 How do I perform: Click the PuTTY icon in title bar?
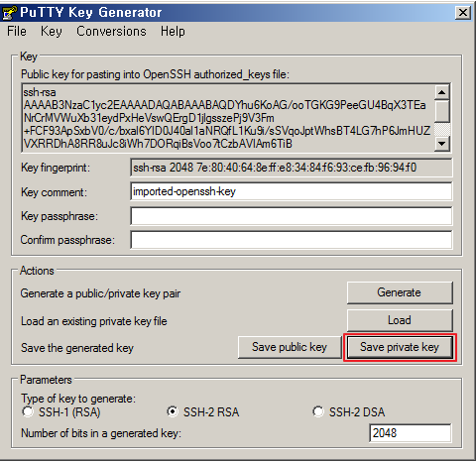[x=9, y=13]
